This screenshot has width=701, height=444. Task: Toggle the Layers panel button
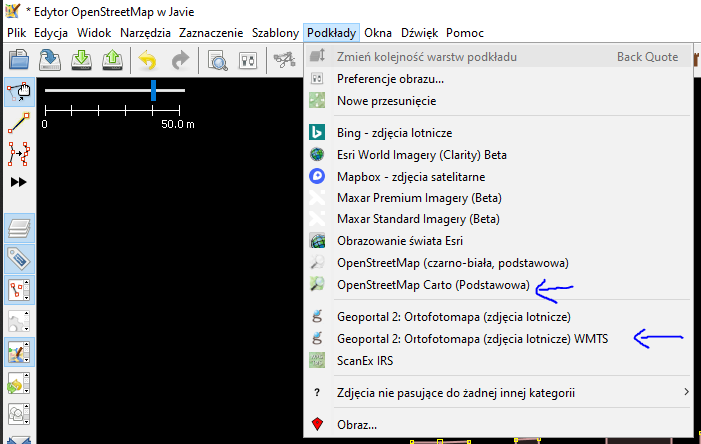(x=19, y=228)
